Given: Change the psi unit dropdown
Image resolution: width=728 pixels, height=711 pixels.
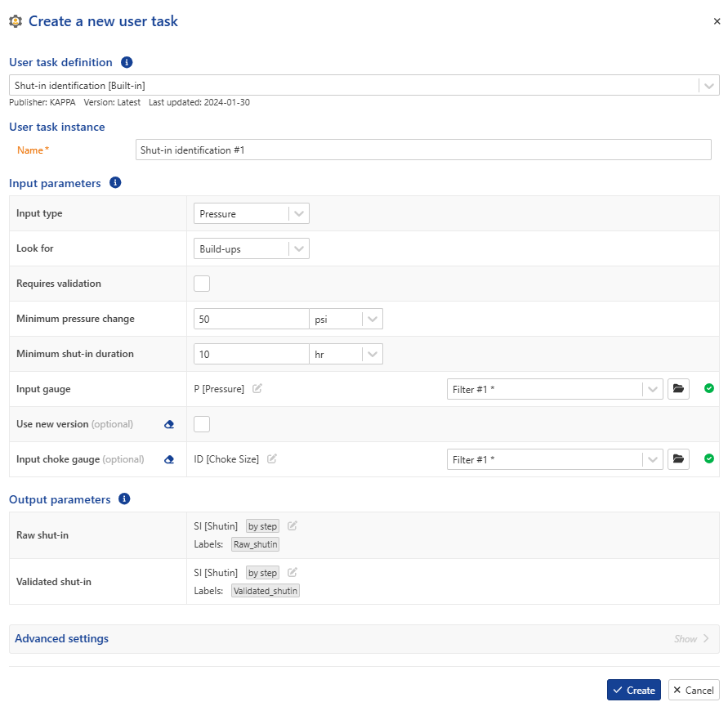Looking at the screenshot, I should (346, 319).
